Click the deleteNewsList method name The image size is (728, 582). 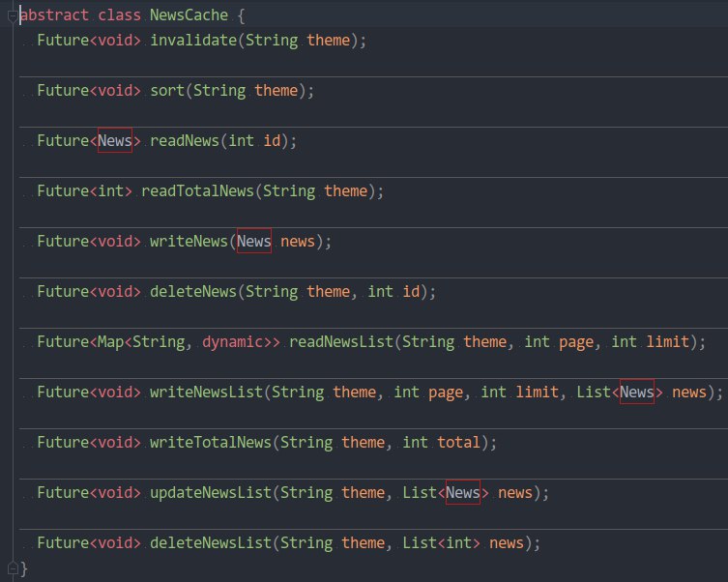[211, 542]
